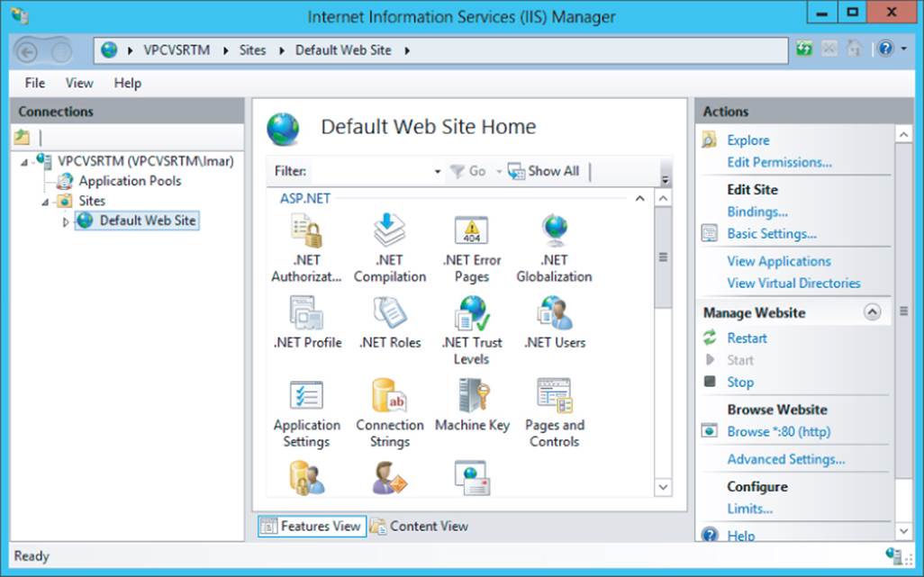This screenshot has width=924, height=577.
Task: Open the File menu
Action: click(x=35, y=83)
